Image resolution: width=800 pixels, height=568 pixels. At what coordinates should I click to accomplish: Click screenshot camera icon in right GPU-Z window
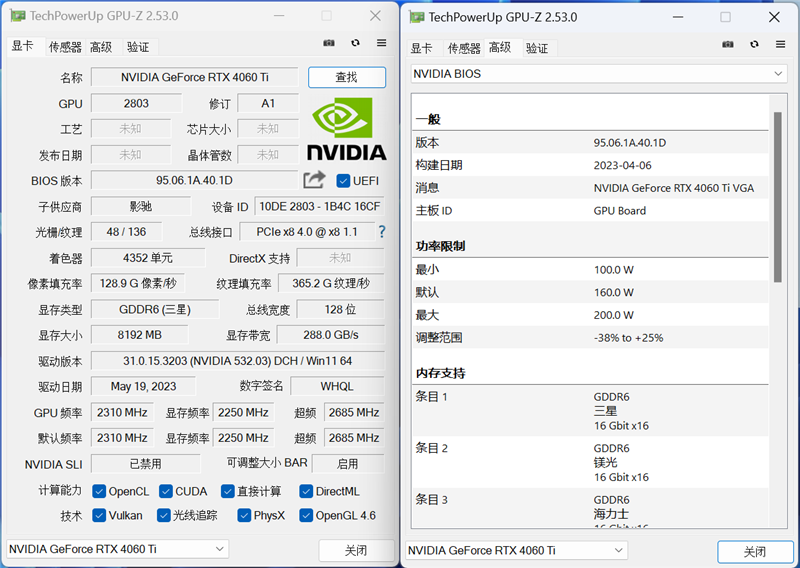pos(728,44)
